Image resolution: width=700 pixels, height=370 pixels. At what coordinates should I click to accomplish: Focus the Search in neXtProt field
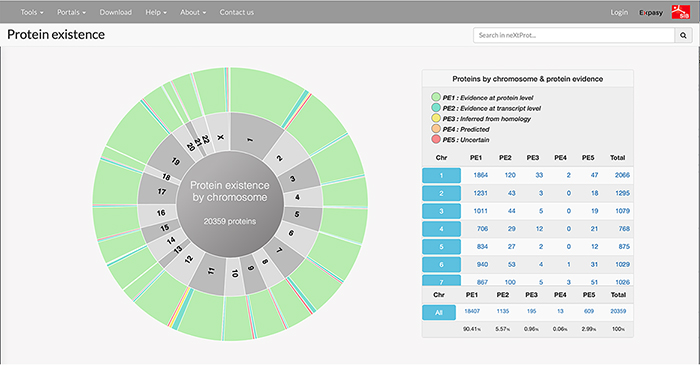point(574,35)
